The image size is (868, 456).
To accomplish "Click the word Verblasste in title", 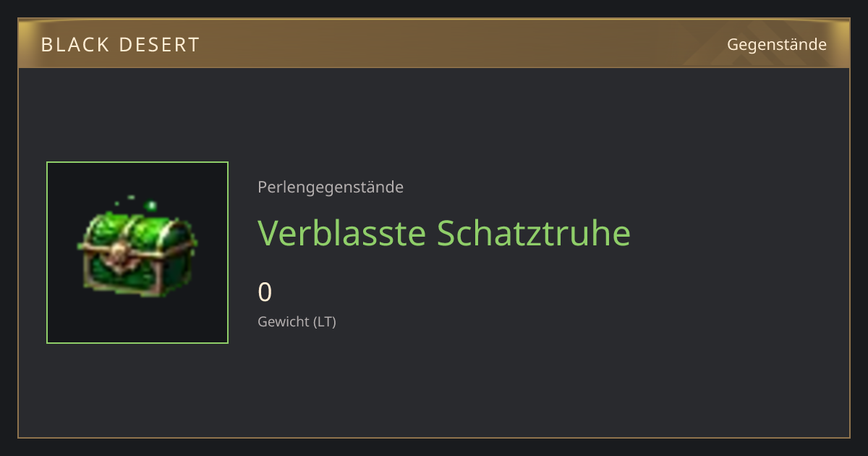I will 343,232.
